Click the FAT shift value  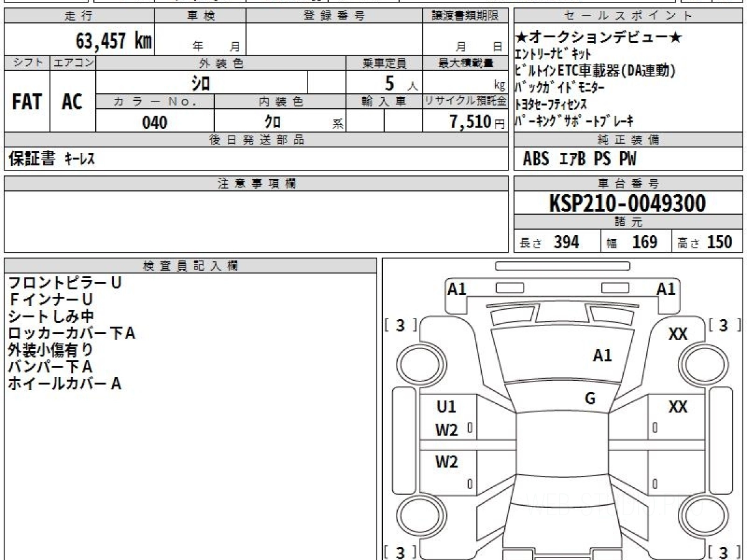(x=27, y=102)
